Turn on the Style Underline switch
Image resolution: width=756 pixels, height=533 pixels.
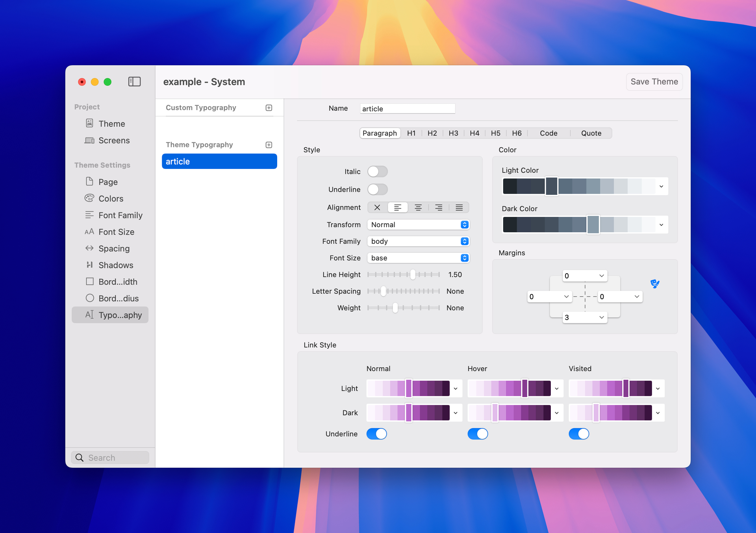coord(377,189)
